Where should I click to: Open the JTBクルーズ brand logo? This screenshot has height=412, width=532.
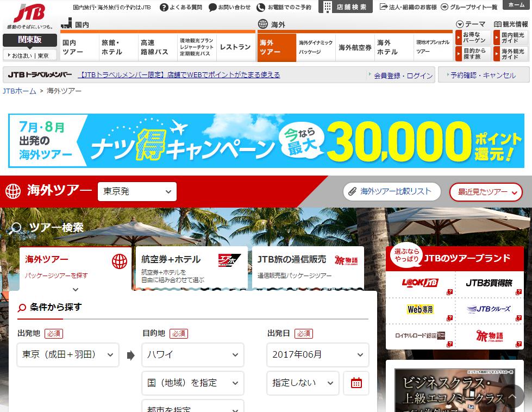click(489, 309)
